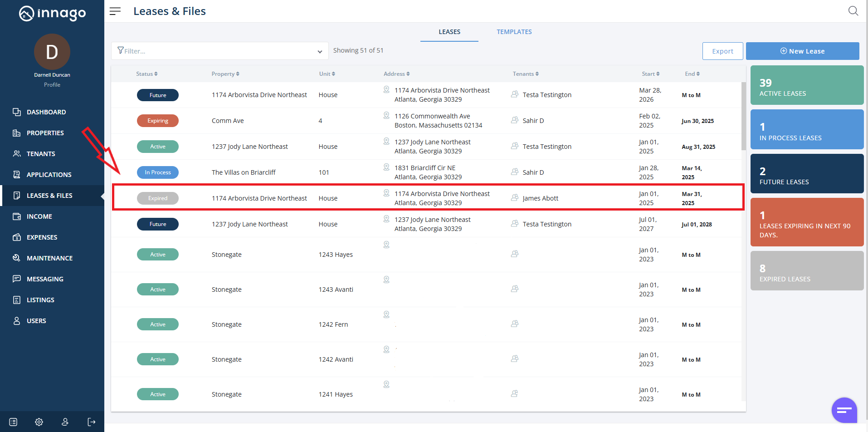The height and width of the screenshot is (432, 868).
Task: Select the 8 Expired Leases card
Action: pyautogui.click(x=807, y=271)
